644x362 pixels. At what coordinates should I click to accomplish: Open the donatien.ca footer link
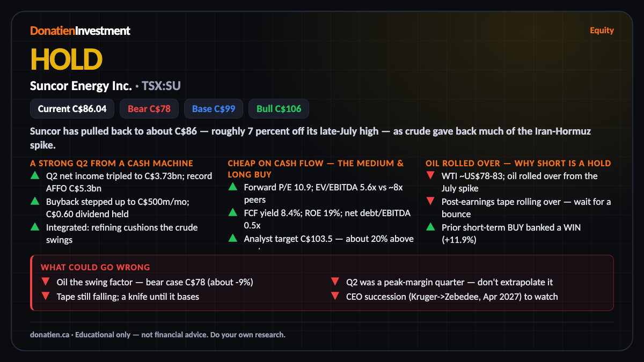tap(49, 335)
